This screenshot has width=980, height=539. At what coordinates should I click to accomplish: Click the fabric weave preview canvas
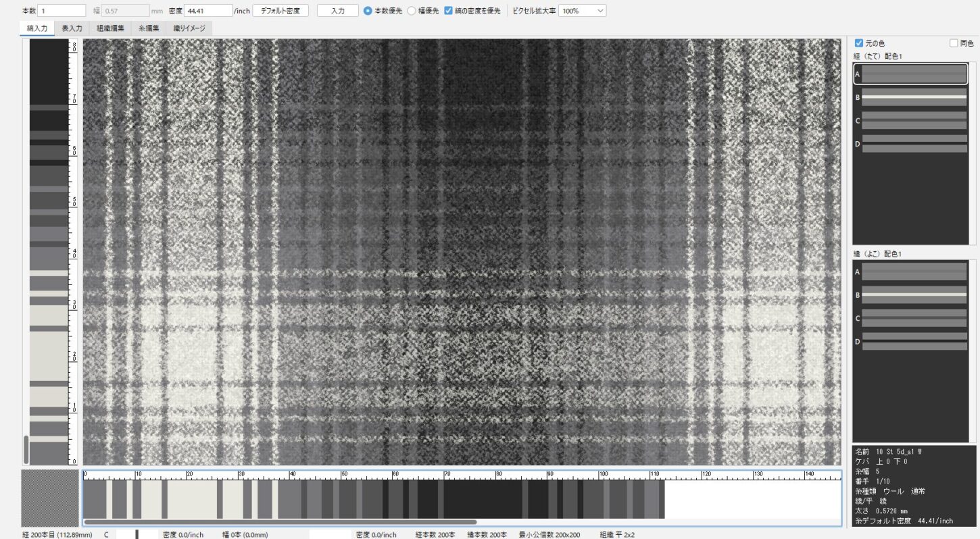pyautogui.click(x=462, y=252)
